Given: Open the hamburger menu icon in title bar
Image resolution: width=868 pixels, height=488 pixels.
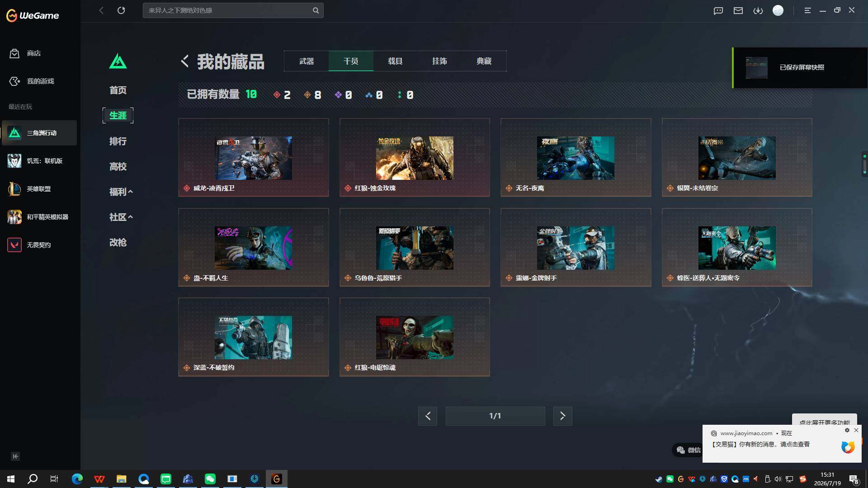Looking at the screenshot, I should (807, 10).
